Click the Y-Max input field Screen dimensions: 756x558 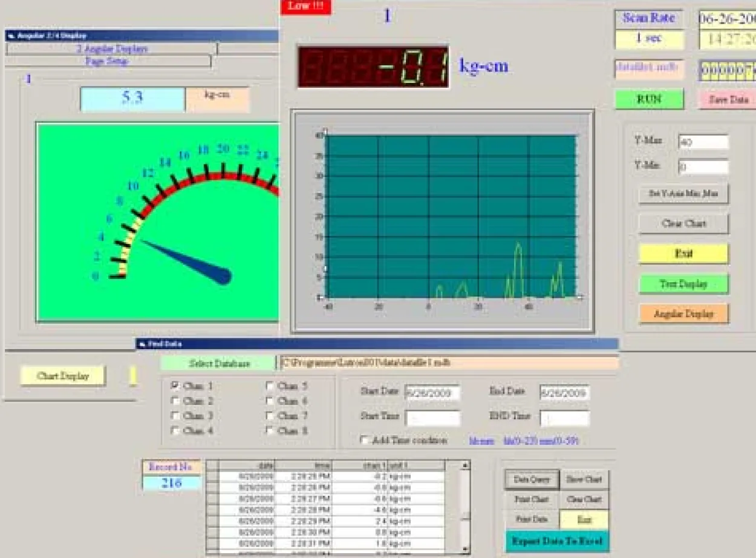pyautogui.click(x=703, y=142)
